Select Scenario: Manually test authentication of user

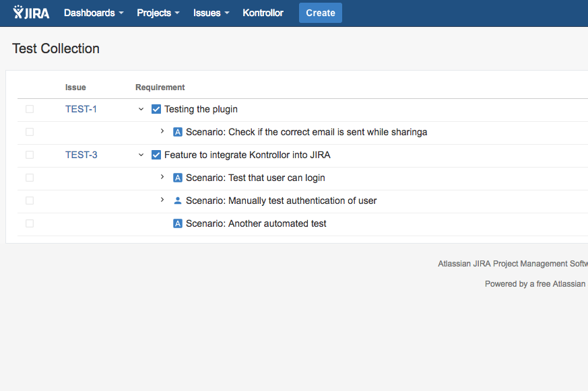click(282, 201)
